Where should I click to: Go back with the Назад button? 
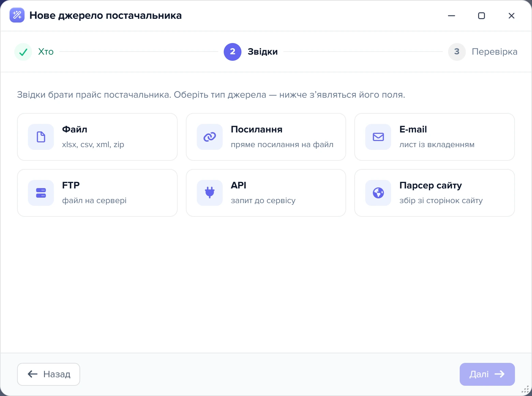49,374
